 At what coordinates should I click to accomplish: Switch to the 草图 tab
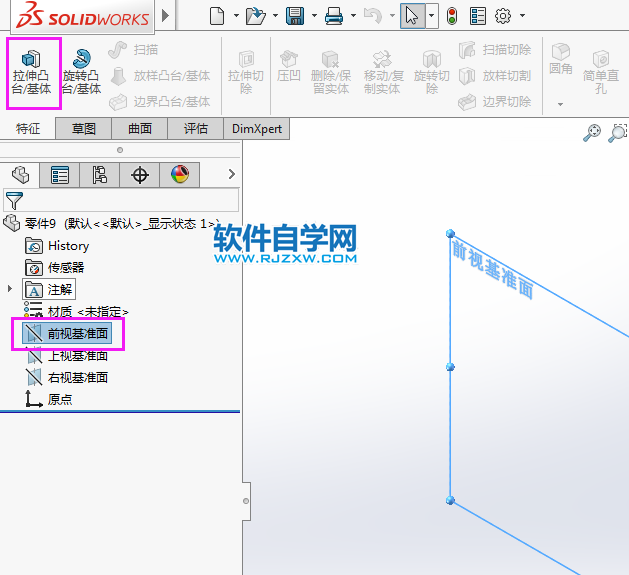[83, 129]
